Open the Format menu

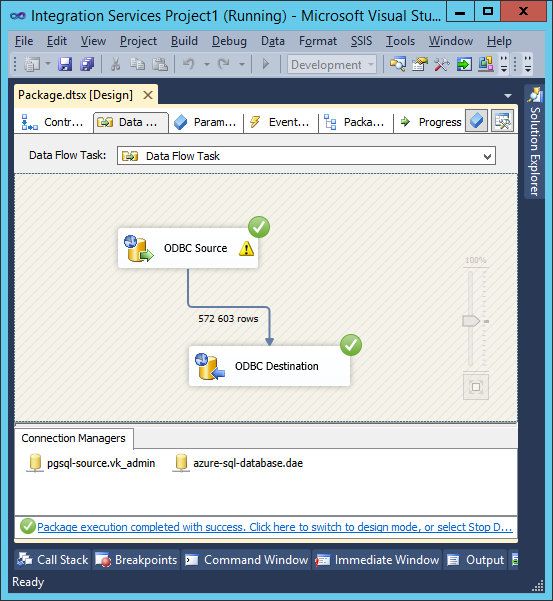point(318,41)
